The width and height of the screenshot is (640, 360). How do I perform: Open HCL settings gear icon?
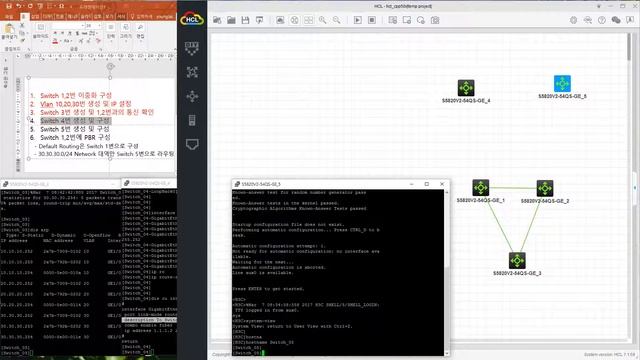573,20
